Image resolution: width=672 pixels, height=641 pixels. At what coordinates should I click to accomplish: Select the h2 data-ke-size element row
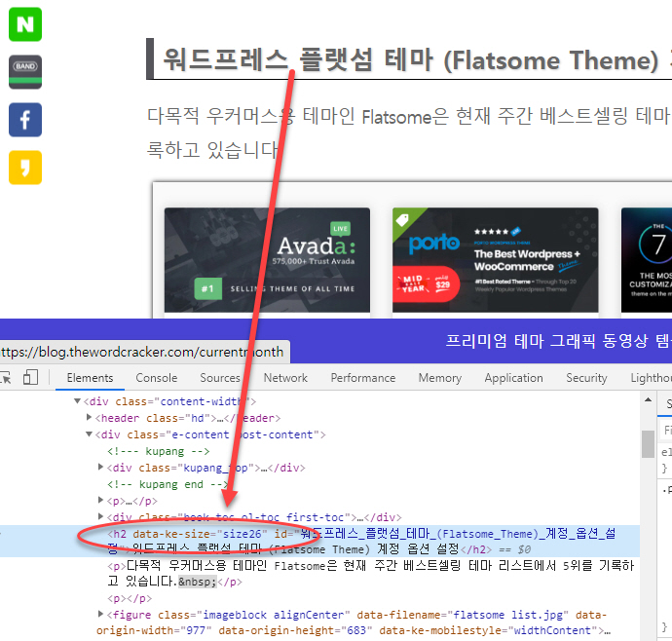(x=319, y=541)
